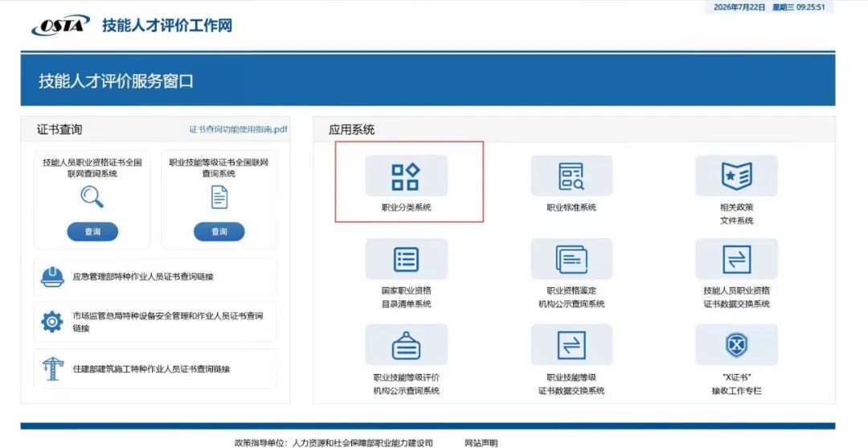Click the OSTA logo
This screenshot has height=448, width=868.
tap(61, 26)
